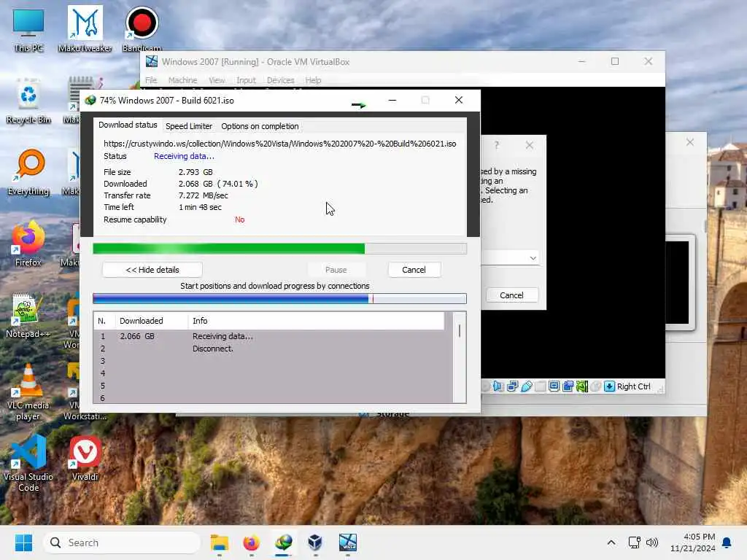The width and height of the screenshot is (747, 560).
Task: Launch the Everything search shortcut
Action: click(28, 172)
